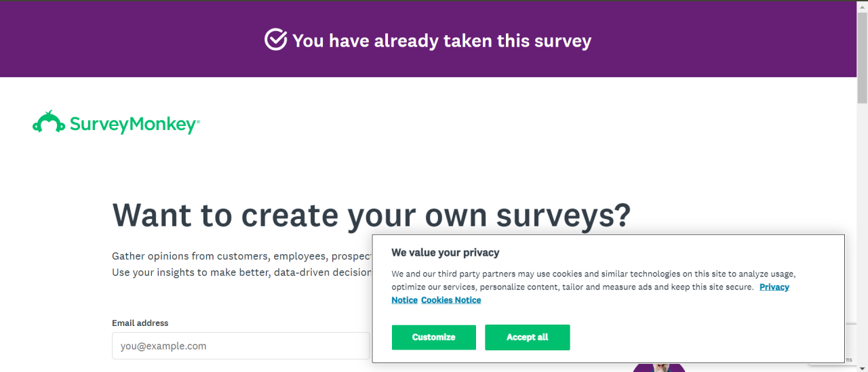
Task: Click the green SurveyMonkey monkey logo icon
Action: 49,123
